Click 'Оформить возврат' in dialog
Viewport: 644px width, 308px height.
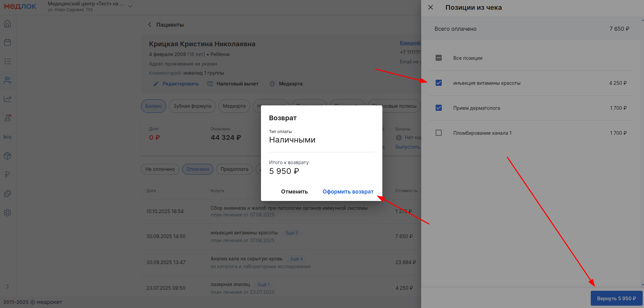coord(348,191)
